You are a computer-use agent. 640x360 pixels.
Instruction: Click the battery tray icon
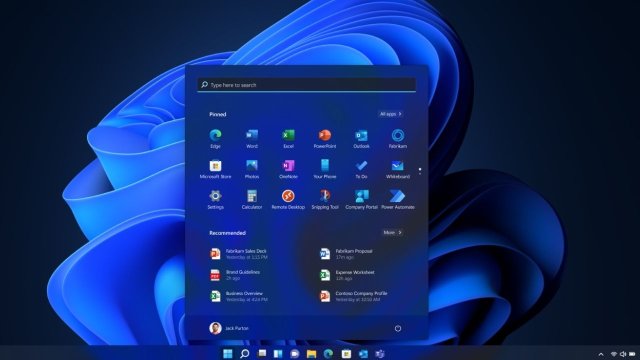[x=633, y=354]
